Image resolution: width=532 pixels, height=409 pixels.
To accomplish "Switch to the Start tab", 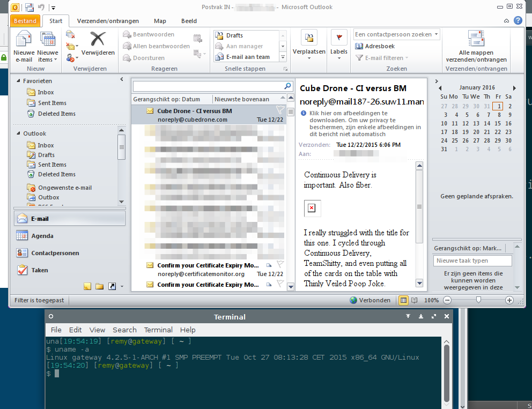I will 56,21.
